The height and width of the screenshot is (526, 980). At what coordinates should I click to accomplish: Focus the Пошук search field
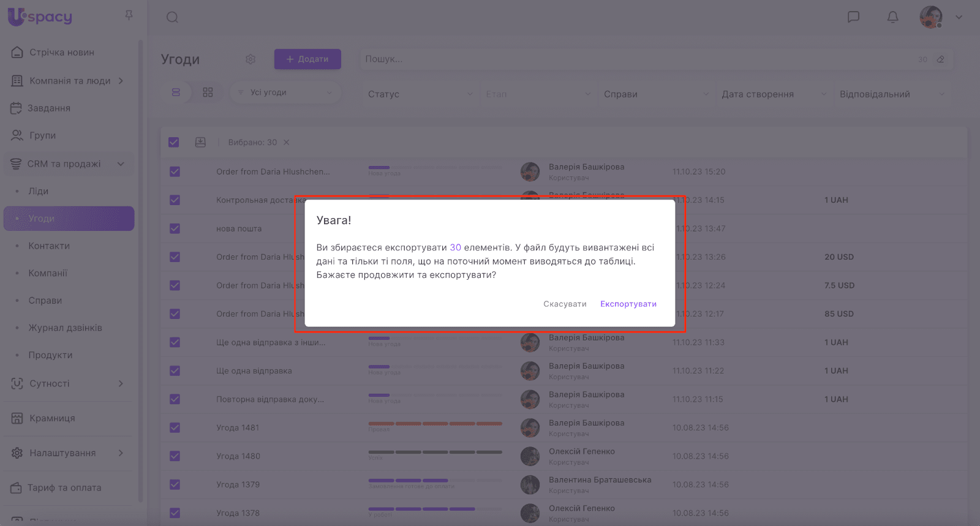(x=637, y=59)
